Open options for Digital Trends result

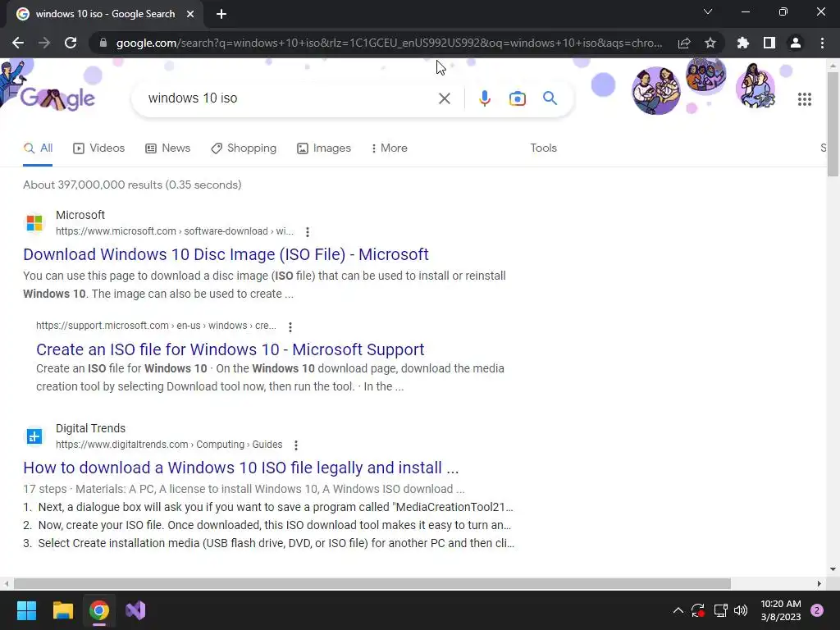295,445
